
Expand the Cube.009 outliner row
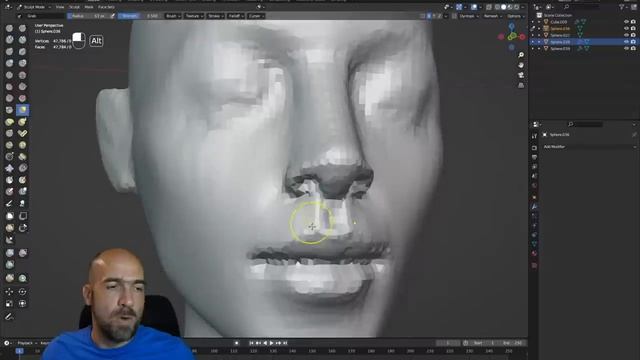[539, 22]
